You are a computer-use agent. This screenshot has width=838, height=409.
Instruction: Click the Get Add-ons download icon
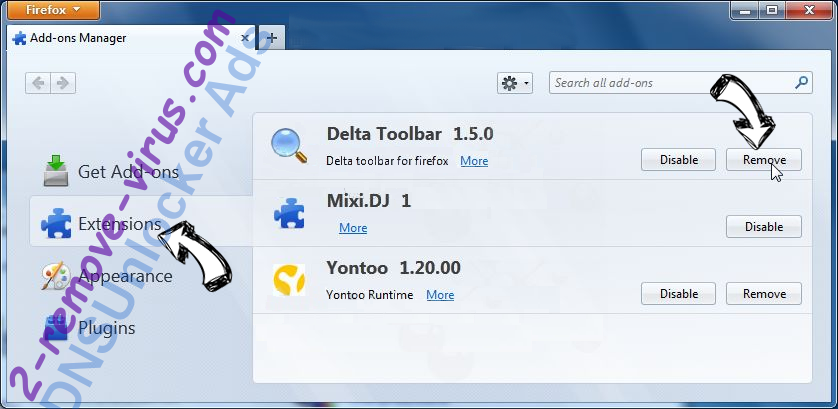pos(56,171)
